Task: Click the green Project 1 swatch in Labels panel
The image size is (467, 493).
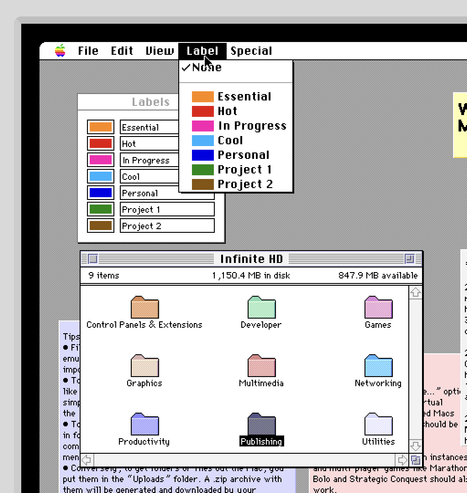Action: 101,209
